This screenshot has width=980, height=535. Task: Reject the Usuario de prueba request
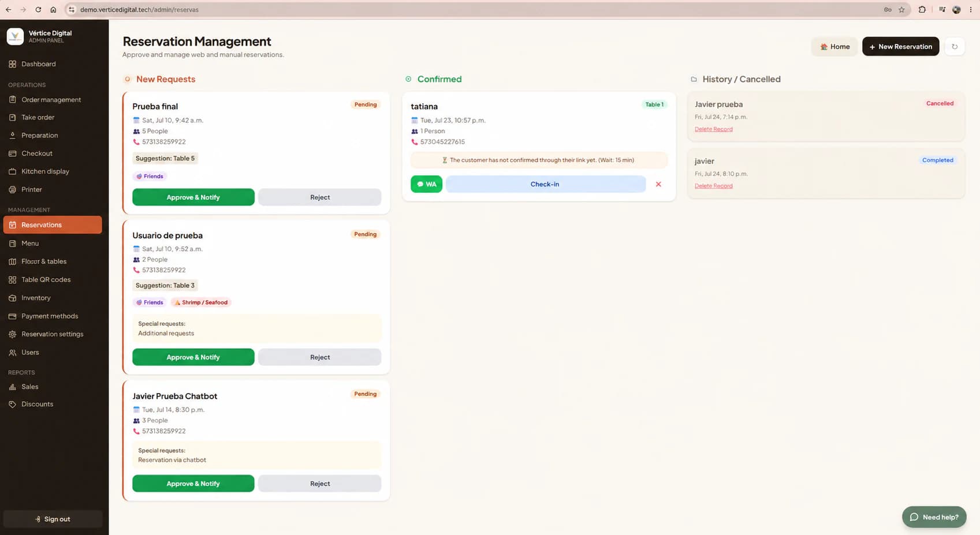[x=320, y=357]
